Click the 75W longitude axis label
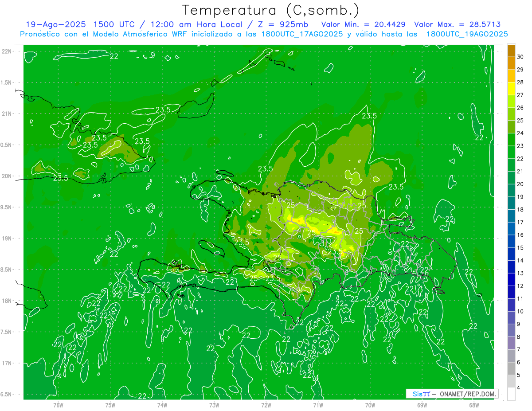532x411 pixels. pyautogui.click(x=110, y=405)
